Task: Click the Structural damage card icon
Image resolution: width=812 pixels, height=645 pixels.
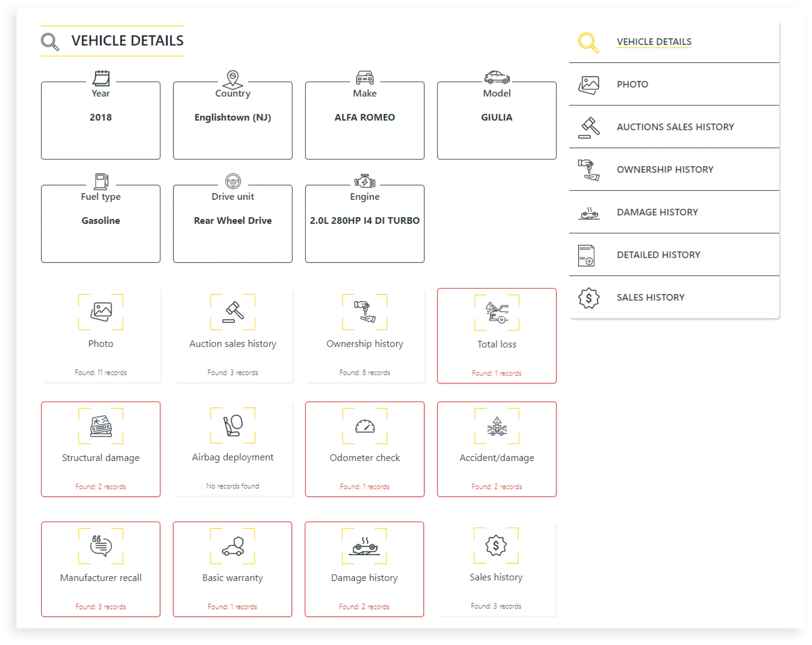Action: (x=101, y=426)
